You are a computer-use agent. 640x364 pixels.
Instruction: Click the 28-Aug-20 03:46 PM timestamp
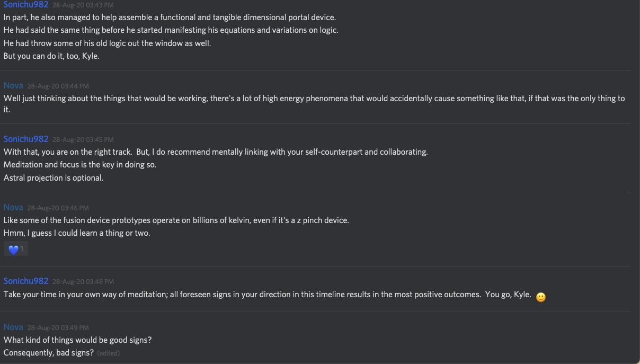[x=58, y=208]
